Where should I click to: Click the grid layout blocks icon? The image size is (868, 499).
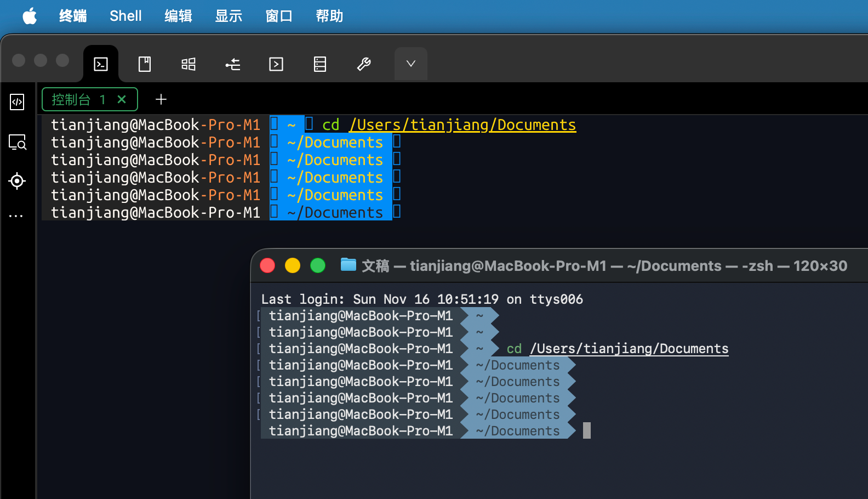(189, 64)
